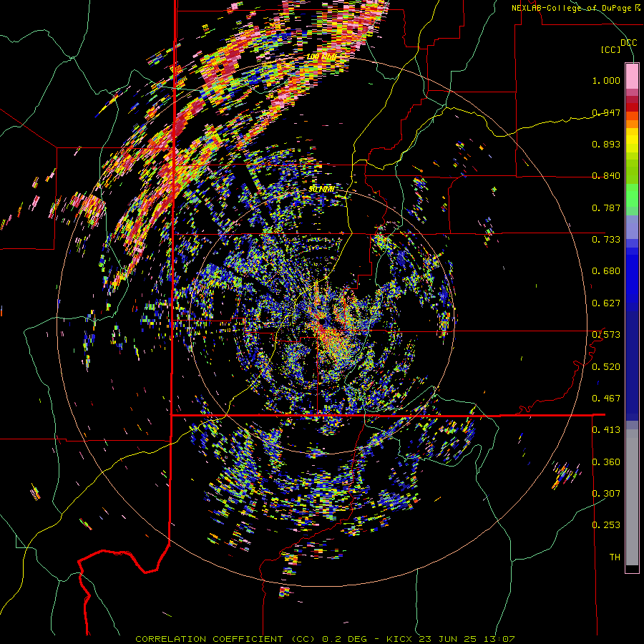Screen dimensions: 644x644
Task: Select the 0.307 scale value
Action: point(606,493)
